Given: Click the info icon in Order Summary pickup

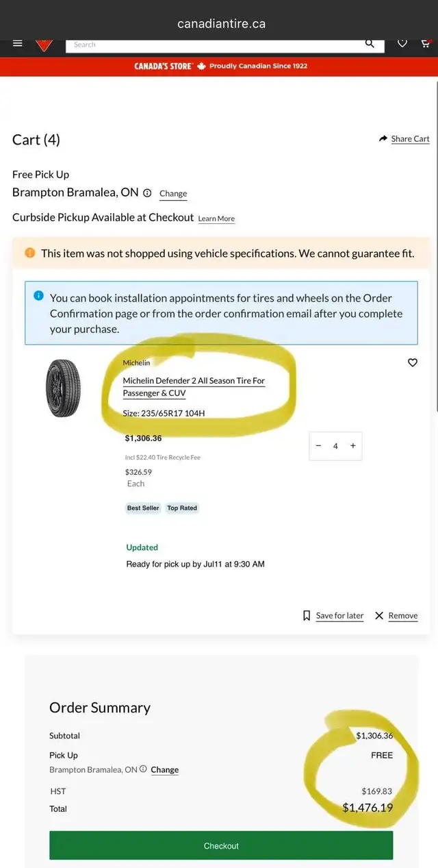Looking at the screenshot, I should point(143,769).
